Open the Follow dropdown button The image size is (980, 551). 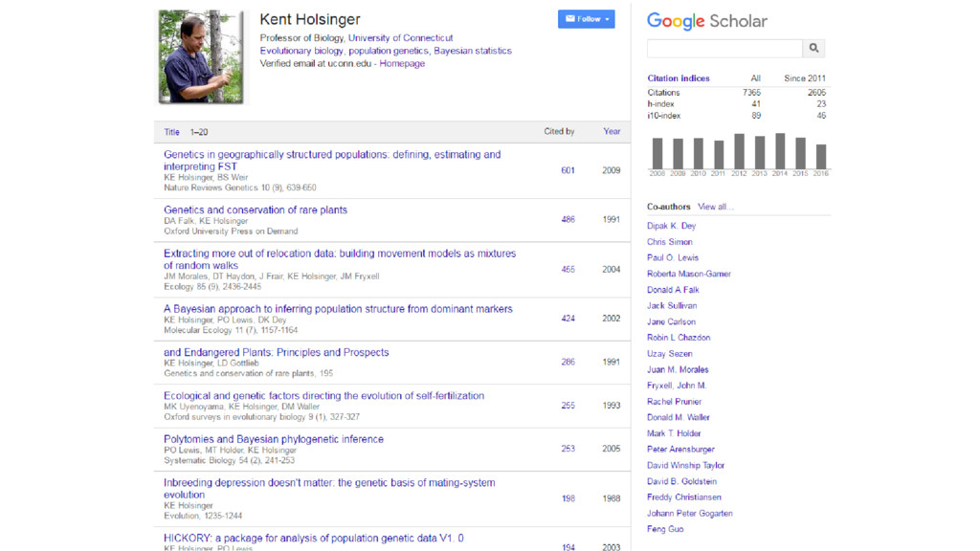coord(586,19)
